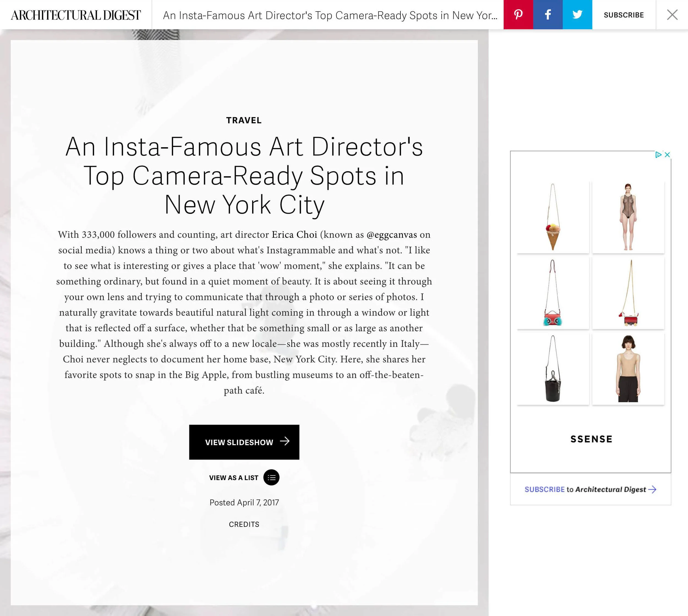Open the CREDITS link
Viewport: 688px width, 616px height.
point(244,524)
